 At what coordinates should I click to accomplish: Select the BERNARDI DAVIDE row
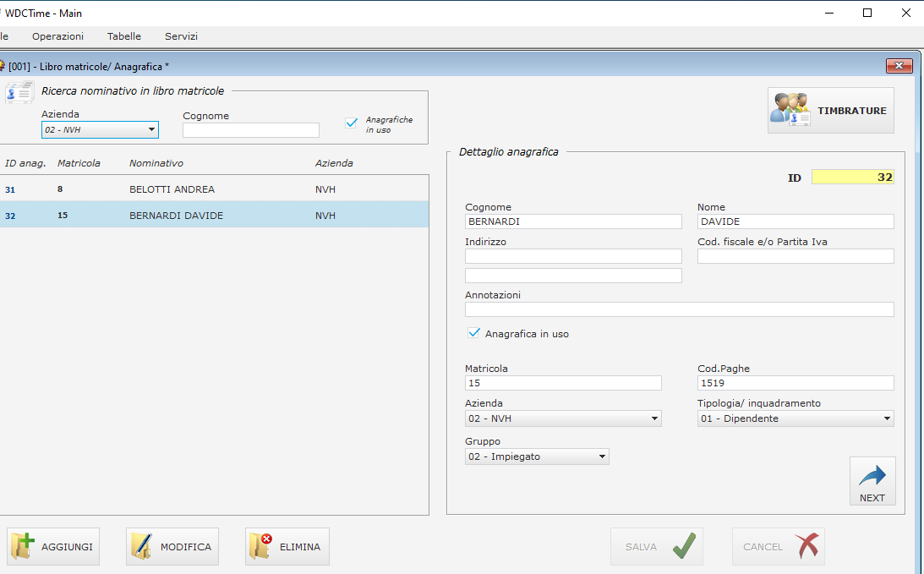click(214, 215)
